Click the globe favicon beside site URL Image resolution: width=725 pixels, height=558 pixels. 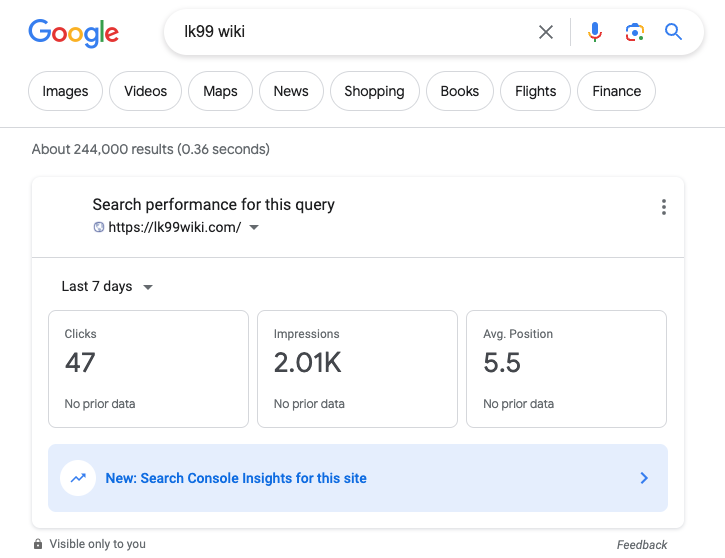point(99,227)
